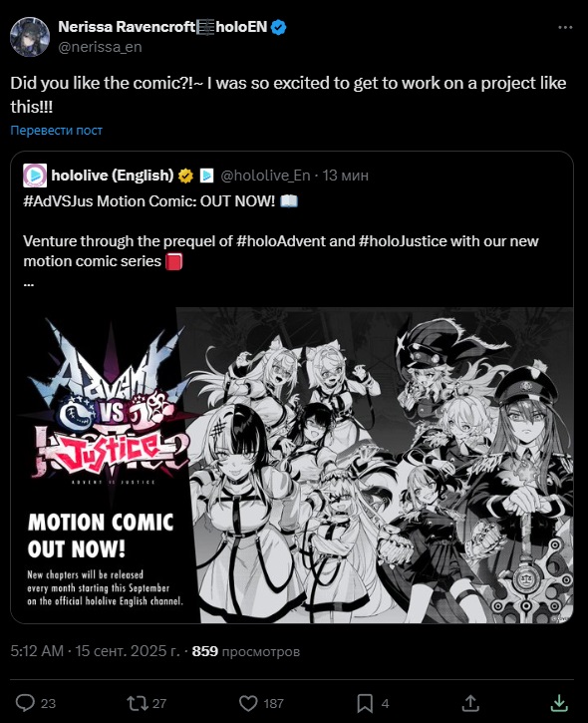Expand the truncated quoted post ellipsis
This screenshot has height=723, width=588.
[29, 283]
